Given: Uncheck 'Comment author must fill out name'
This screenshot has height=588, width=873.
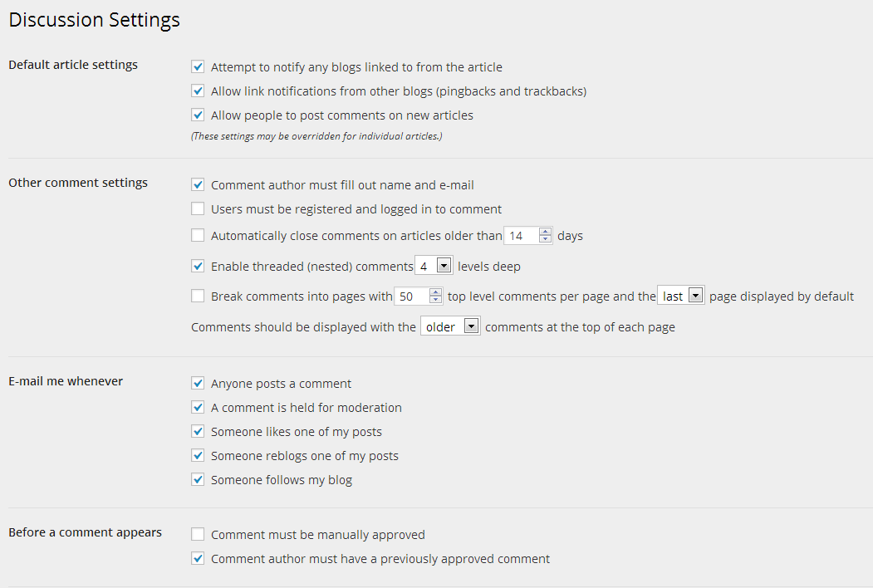Looking at the screenshot, I should (x=198, y=184).
